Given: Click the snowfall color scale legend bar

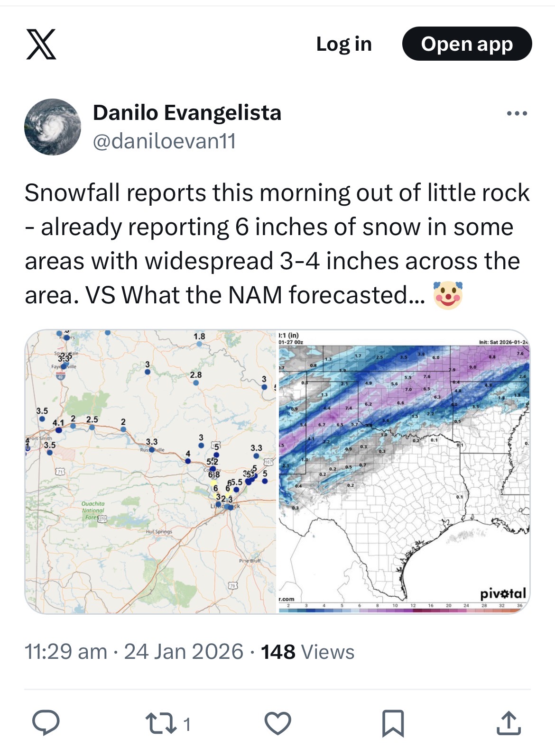Looking at the screenshot, I should [403, 609].
